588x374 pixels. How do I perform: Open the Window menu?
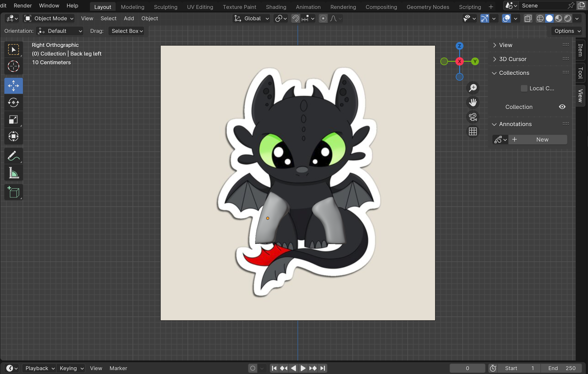49,5
